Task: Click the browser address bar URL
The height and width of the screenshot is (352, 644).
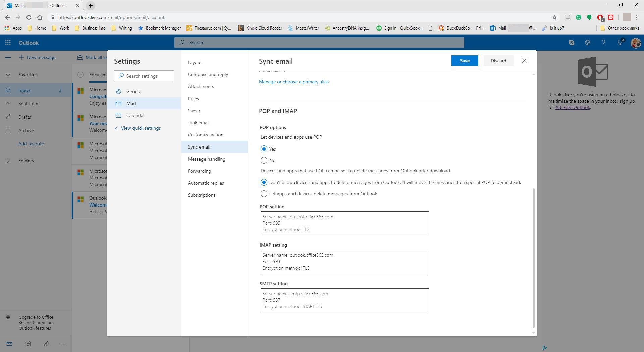Action: (112, 17)
